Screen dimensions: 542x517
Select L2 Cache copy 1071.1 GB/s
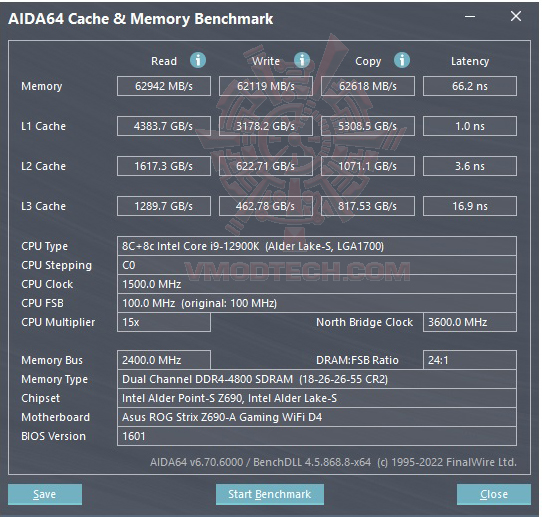tap(368, 166)
